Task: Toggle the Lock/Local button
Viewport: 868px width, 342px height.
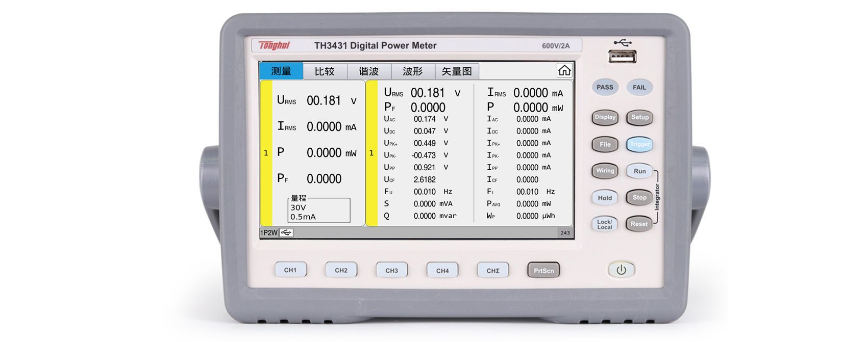Action: 605,224
